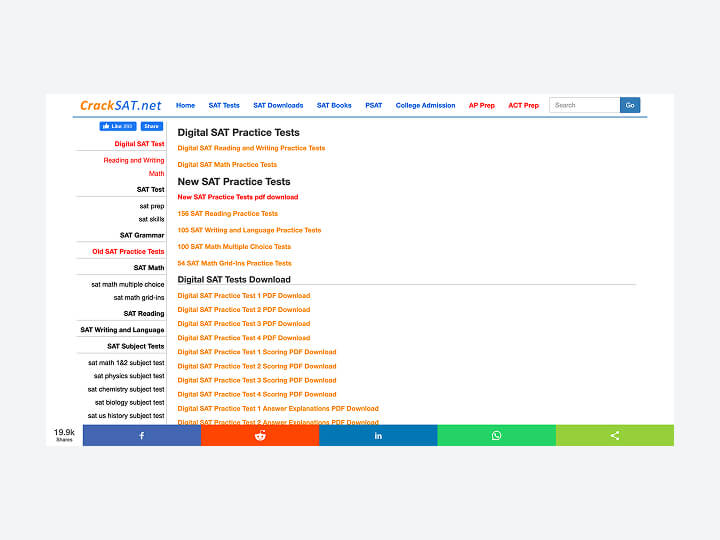Select SAT Grammar in sidebar
720x540 pixels.
coord(142,236)
